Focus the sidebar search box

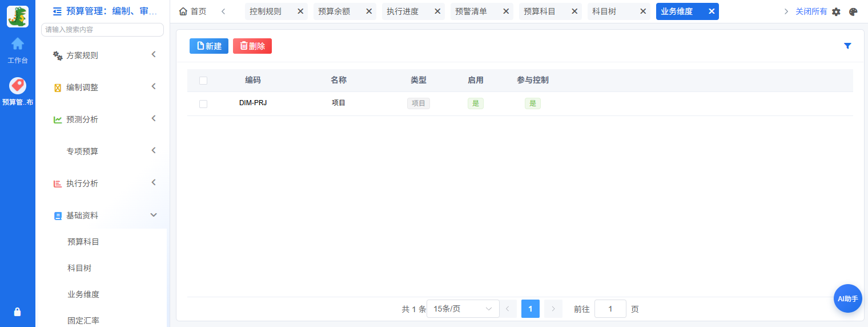103,30
